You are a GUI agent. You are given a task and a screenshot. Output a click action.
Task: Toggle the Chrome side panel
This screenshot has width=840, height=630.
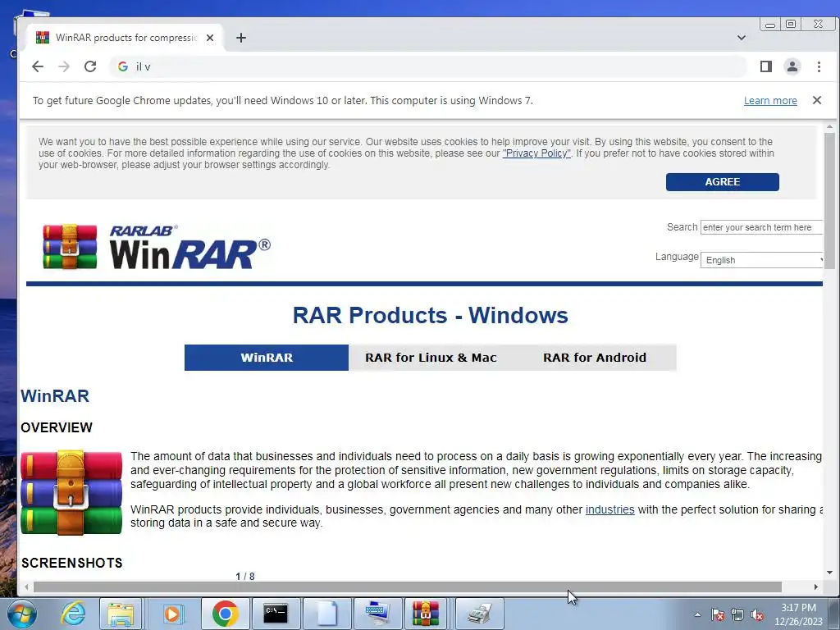[766, 66]
